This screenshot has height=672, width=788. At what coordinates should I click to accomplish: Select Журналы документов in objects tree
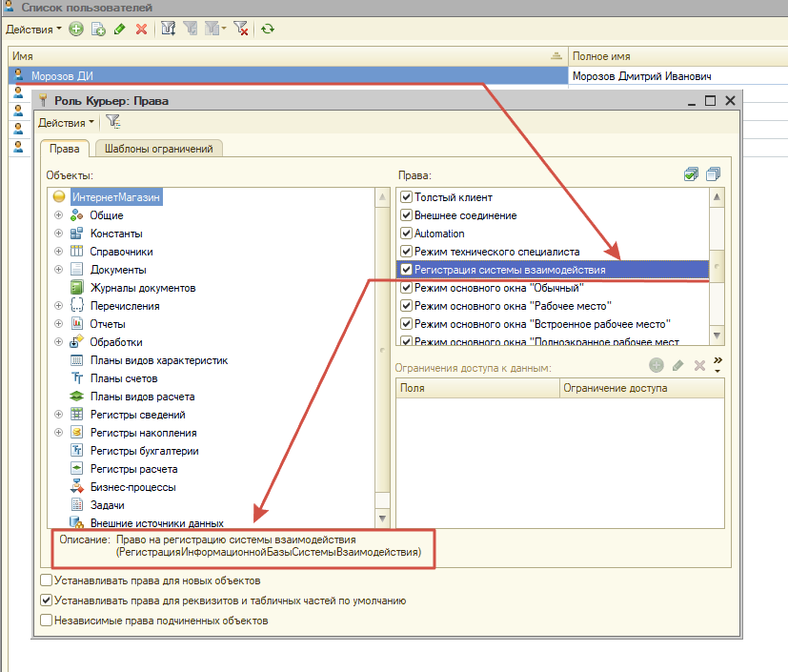click(142, 288)
